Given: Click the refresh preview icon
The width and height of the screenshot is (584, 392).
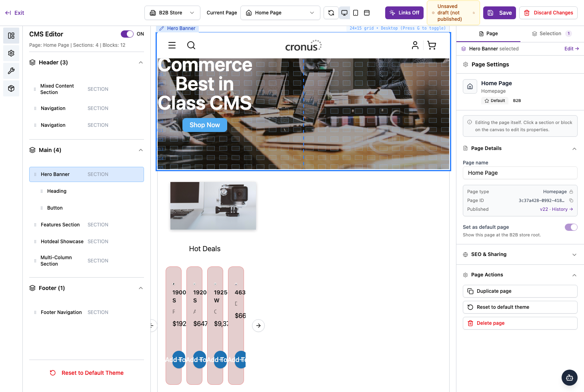Looking at the screenshot, I should pyautogui.click(x=331, y=13).
